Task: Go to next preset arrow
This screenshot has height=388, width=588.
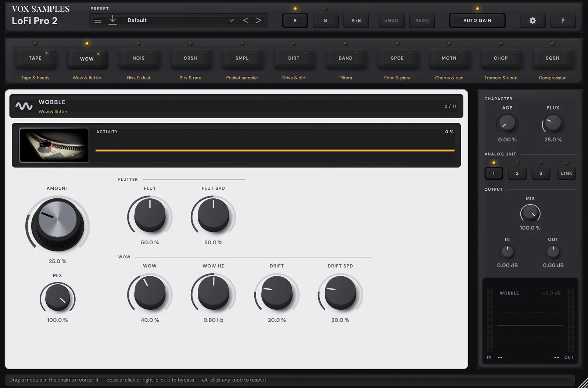Action: [x=259, y=20]
